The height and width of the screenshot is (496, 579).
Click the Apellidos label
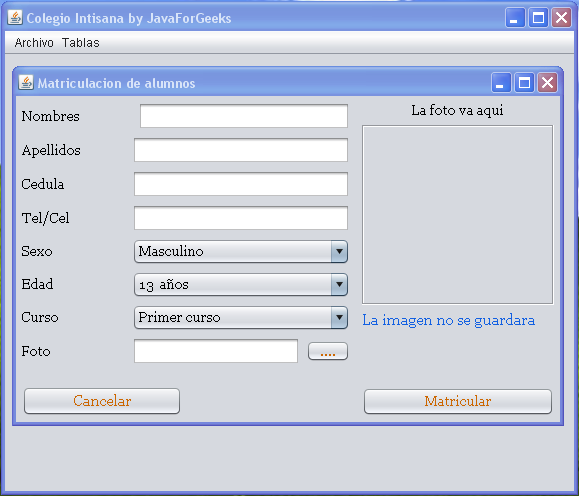pyautogui.click(x=51, y=150)
